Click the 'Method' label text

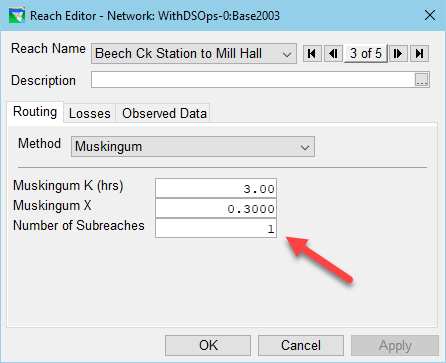[x=39, y=143]
